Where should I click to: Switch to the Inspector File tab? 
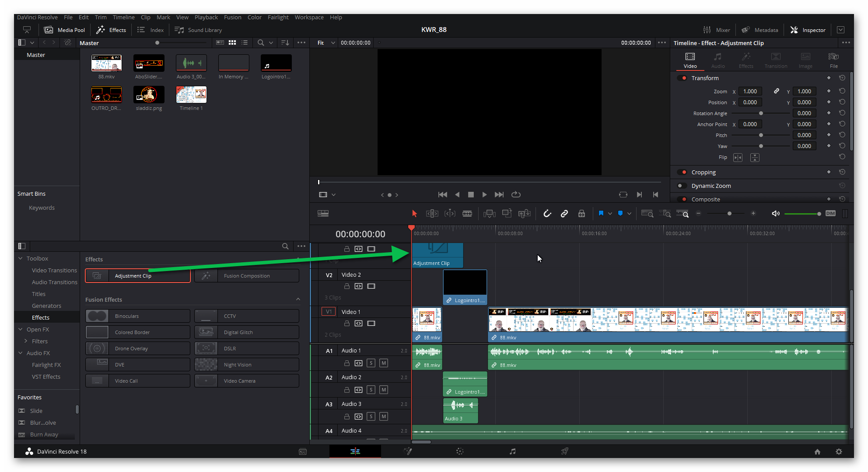click(833, 60)
